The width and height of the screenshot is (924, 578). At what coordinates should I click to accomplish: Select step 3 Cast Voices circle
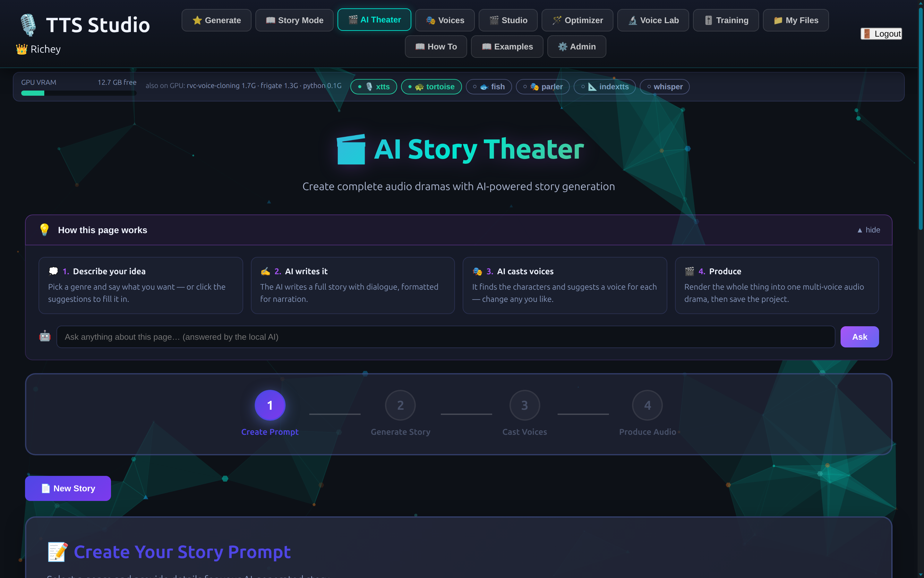[525, 405]
